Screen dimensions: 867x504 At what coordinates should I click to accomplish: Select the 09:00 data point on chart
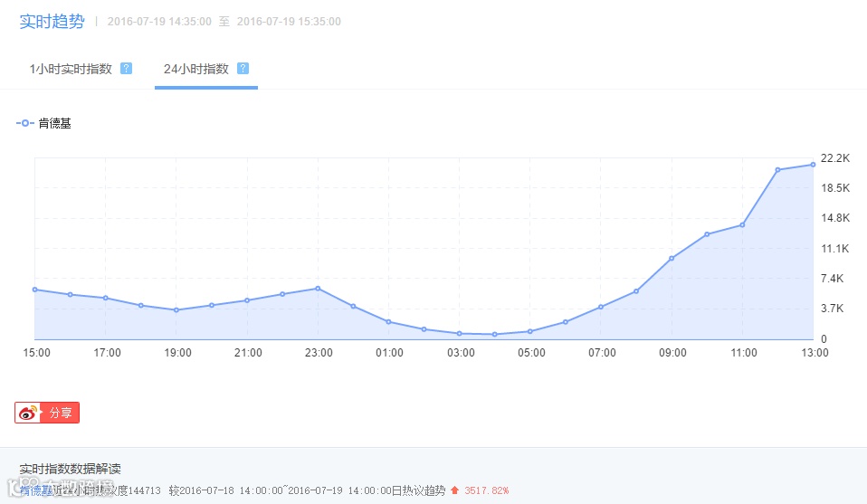[x=672, y=258]
